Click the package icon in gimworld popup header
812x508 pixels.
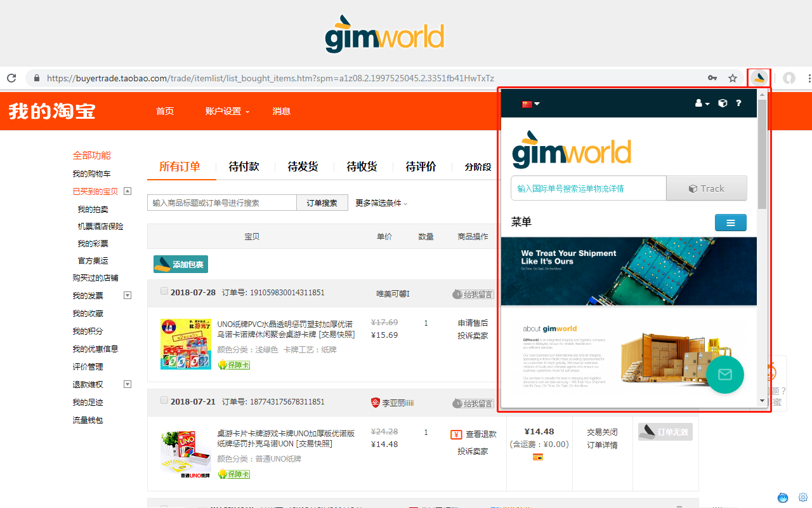pos(722,102)
